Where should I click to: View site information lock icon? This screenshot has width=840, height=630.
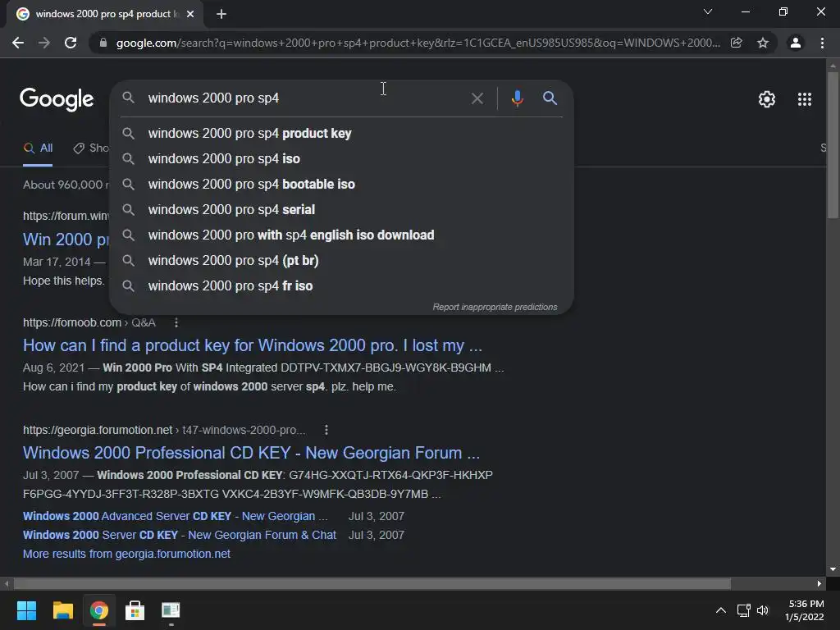(103, 43)
